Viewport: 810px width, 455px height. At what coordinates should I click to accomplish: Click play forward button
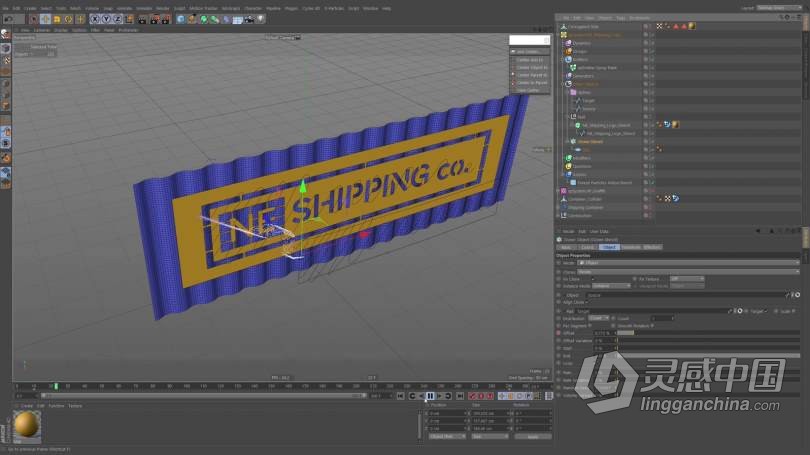point(439,396)
